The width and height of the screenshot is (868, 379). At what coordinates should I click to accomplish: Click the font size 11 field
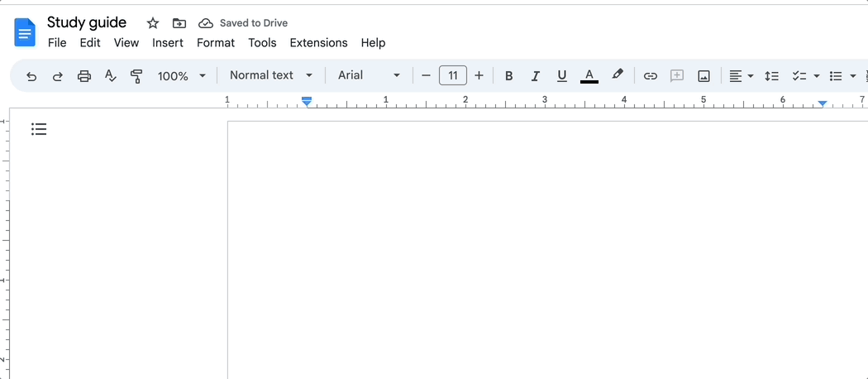453,75
